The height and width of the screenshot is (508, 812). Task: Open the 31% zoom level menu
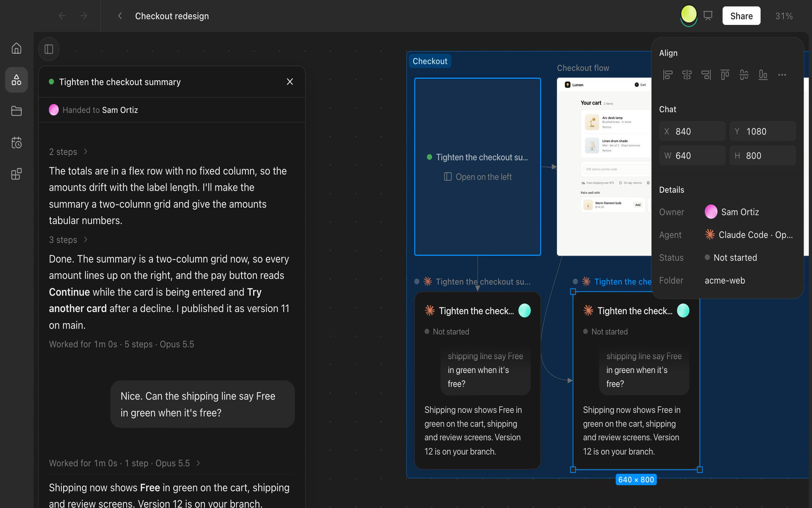coord(784,16)
